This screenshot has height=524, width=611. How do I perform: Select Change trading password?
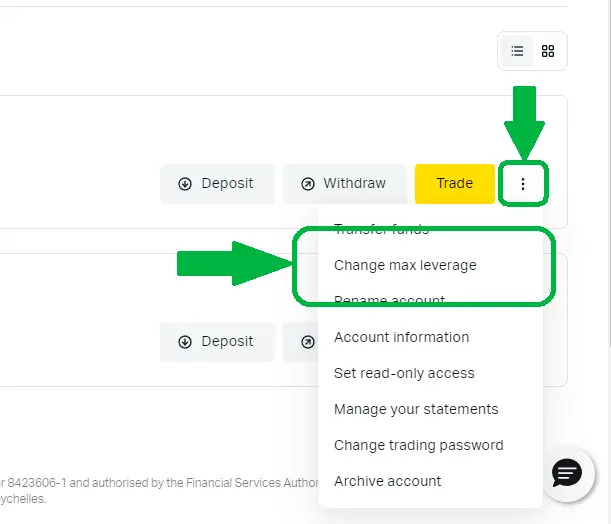click(x=418, y=445)
